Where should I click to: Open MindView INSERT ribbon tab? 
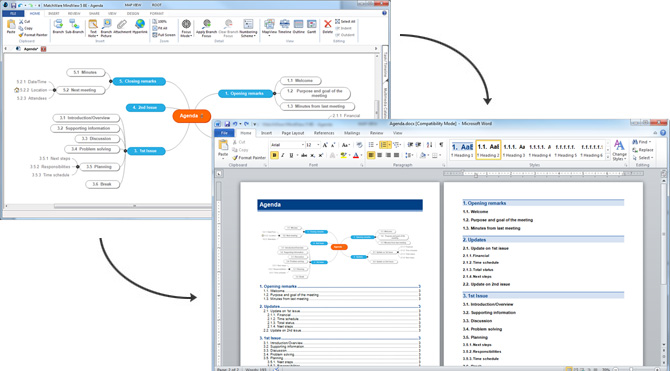click(54, 14)
